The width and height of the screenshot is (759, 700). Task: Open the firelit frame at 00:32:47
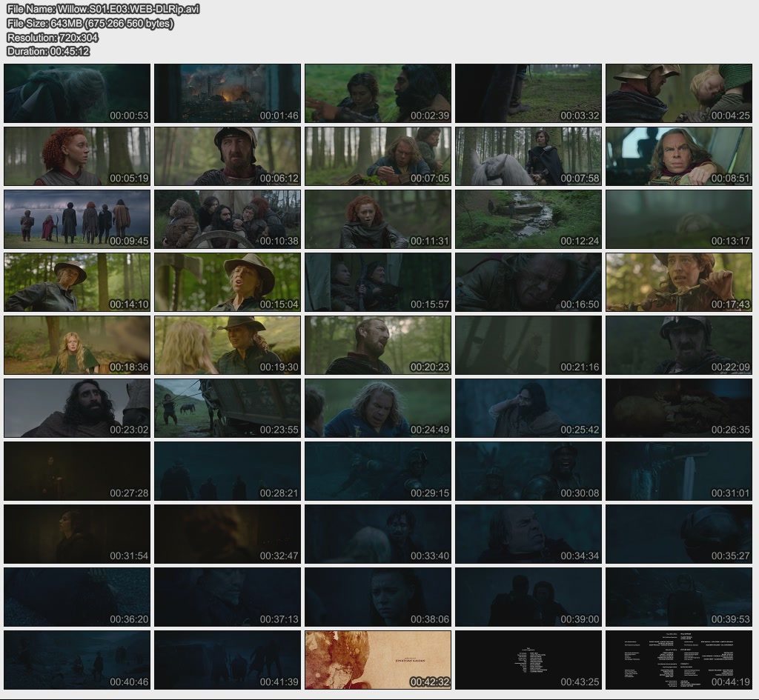pos(228,534)
